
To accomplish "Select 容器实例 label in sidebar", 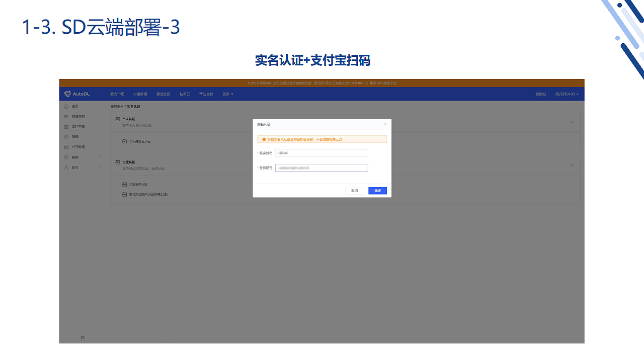I will point(78,116).
